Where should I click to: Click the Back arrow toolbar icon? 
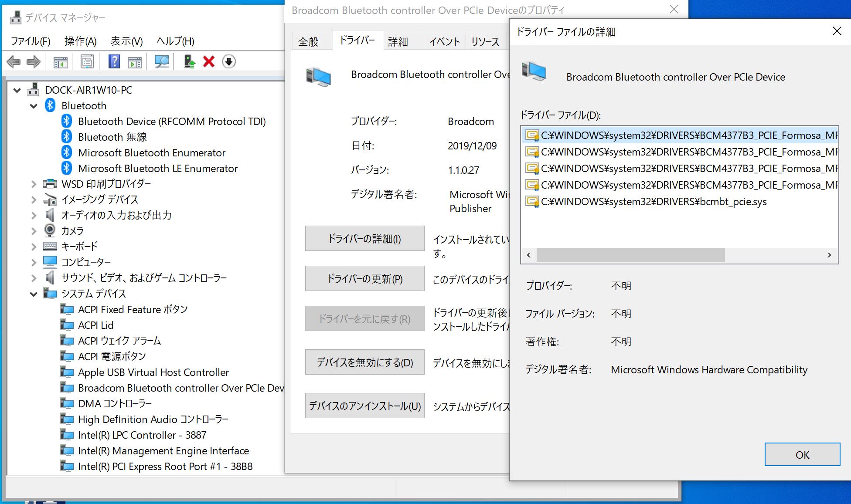(x=14, y=61)
